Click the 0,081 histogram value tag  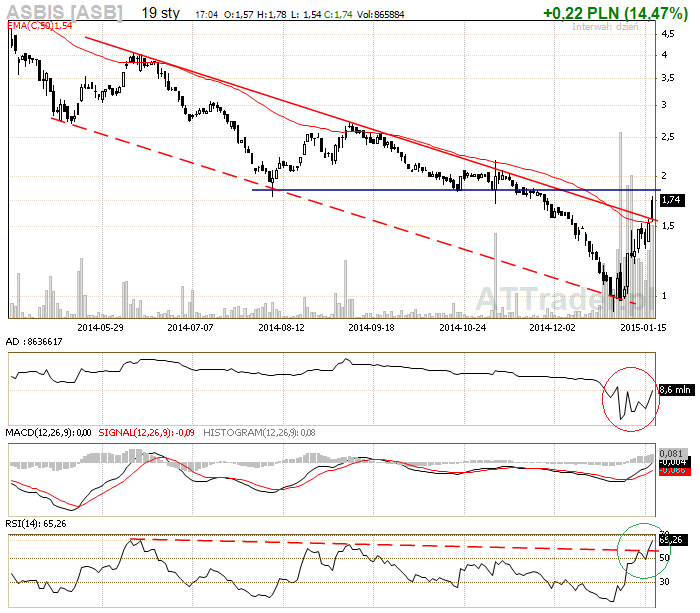(x=671, y=454)
